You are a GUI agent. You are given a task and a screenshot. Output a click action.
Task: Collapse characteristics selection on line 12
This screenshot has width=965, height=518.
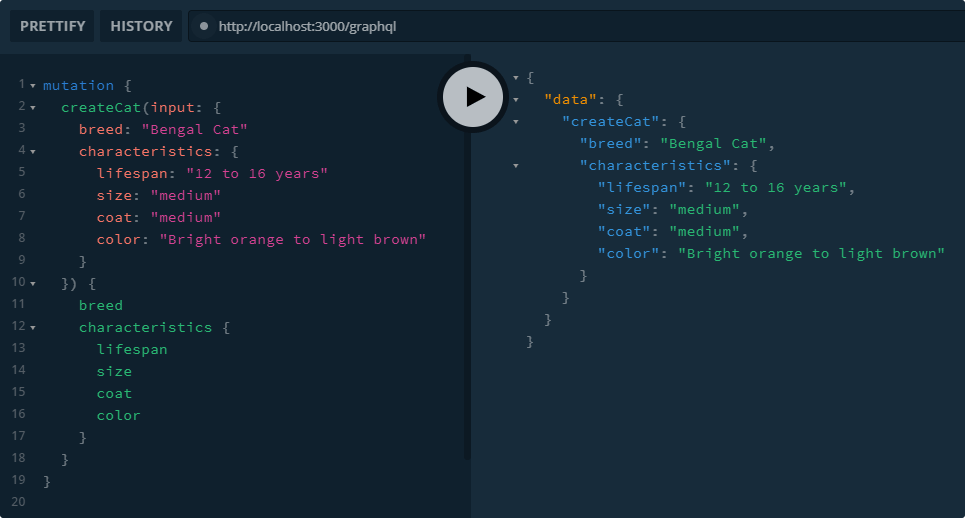pos(33,328)
